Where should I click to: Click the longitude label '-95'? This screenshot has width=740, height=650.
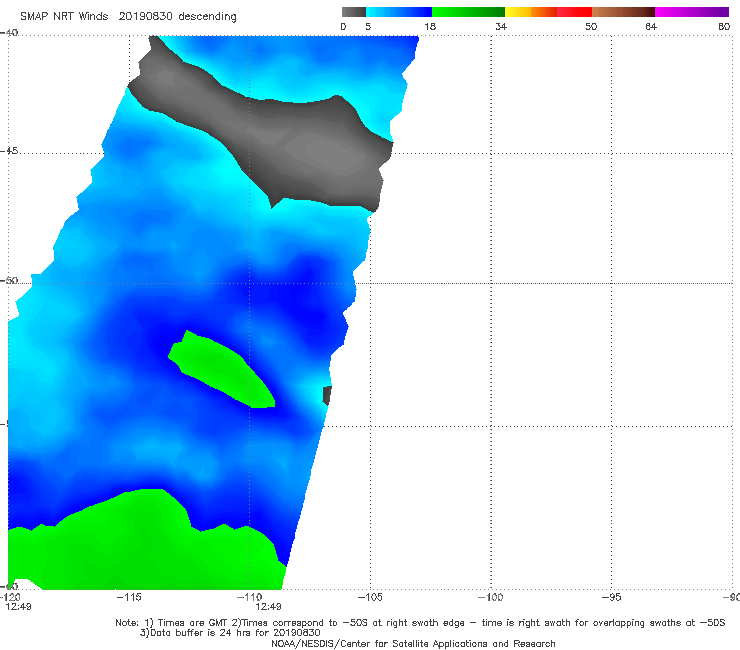coord(611,597)
